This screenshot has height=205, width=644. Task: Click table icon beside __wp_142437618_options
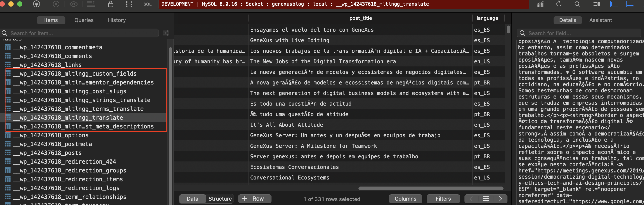(x=8, y=135)
